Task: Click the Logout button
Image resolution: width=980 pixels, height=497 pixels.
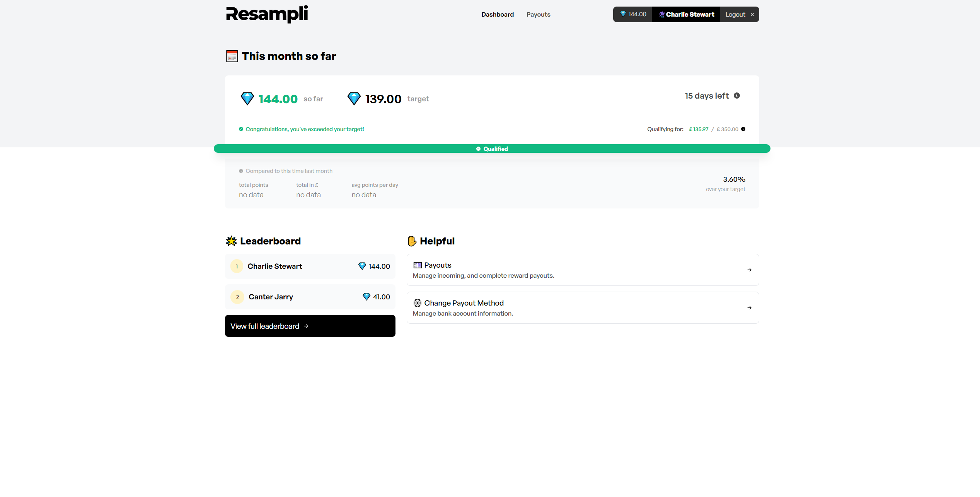Action: 739,14
